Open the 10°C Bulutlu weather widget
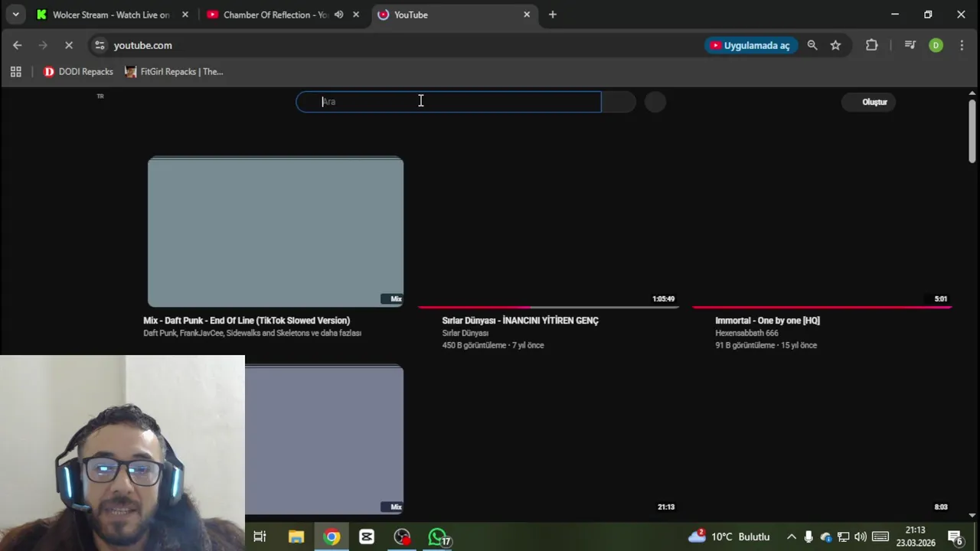The width and height of the screenshot is (980, 551). point(729,536)
